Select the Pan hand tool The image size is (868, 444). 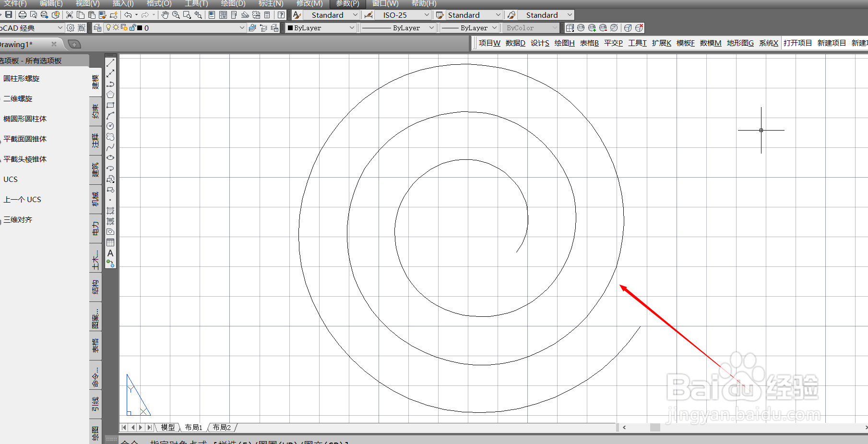point(165,15)
